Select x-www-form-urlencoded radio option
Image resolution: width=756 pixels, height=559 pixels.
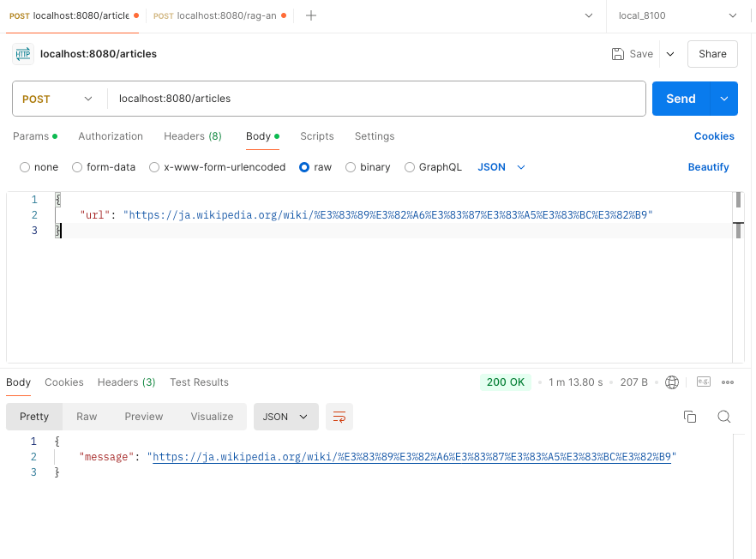pos(154,167)
